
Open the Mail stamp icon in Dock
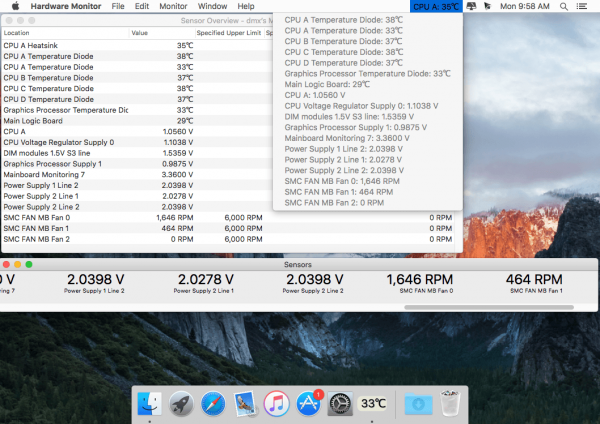[245, 403]
